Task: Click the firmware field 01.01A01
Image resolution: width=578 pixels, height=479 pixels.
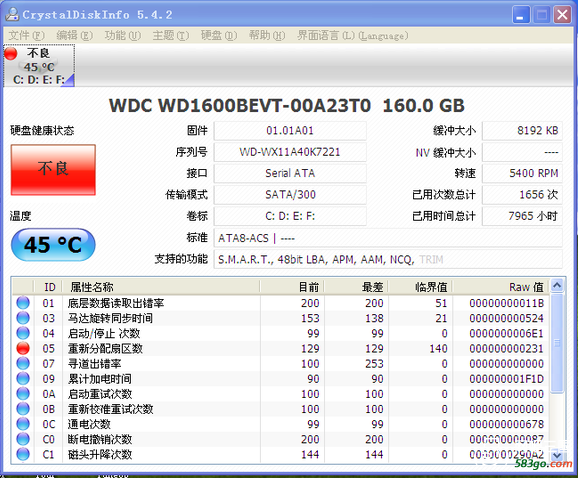Action: coord(290,131)
